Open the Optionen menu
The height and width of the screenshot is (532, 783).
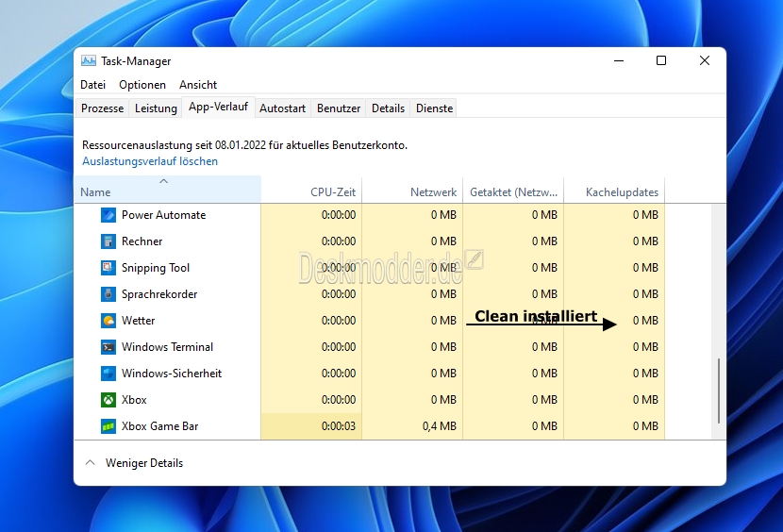pos(142,84)
